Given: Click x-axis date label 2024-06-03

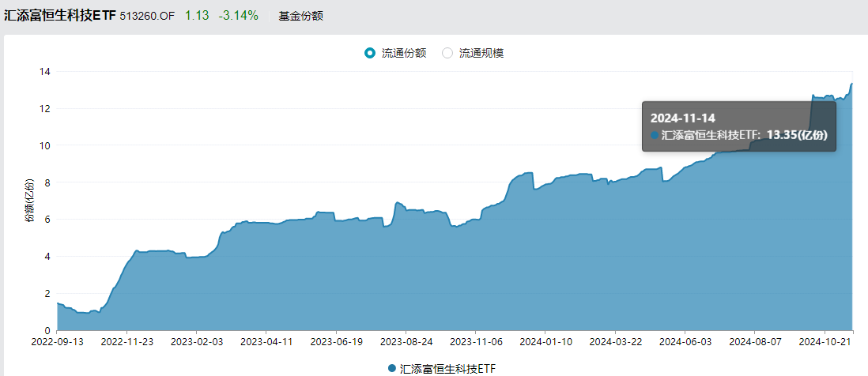Looking at the screenshot, I should tap(685, 342).
